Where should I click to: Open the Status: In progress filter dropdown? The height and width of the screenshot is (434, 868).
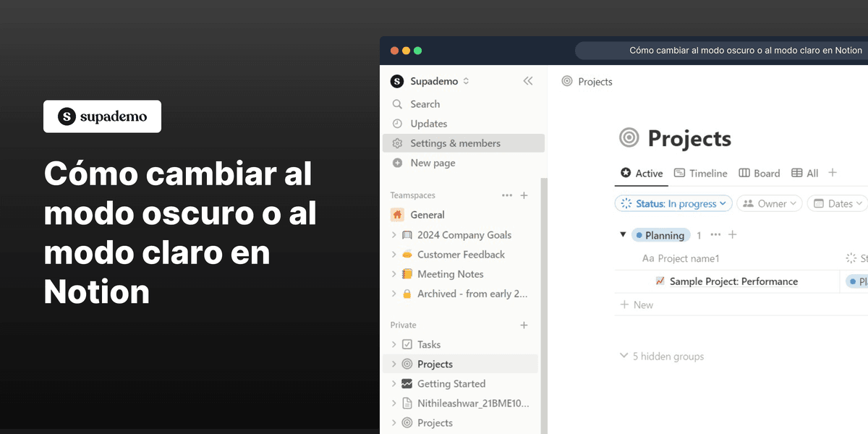coord(672,203)
